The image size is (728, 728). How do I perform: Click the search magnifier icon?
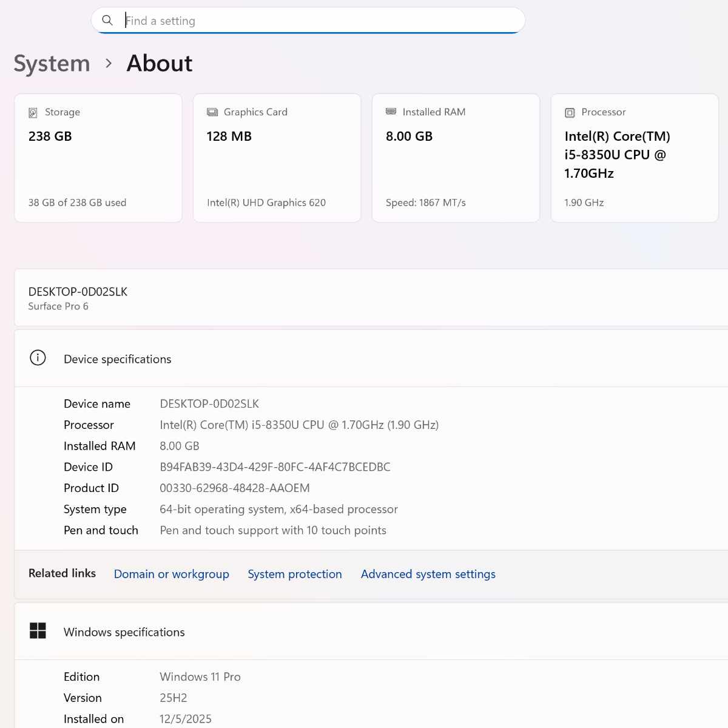(107, 20)
